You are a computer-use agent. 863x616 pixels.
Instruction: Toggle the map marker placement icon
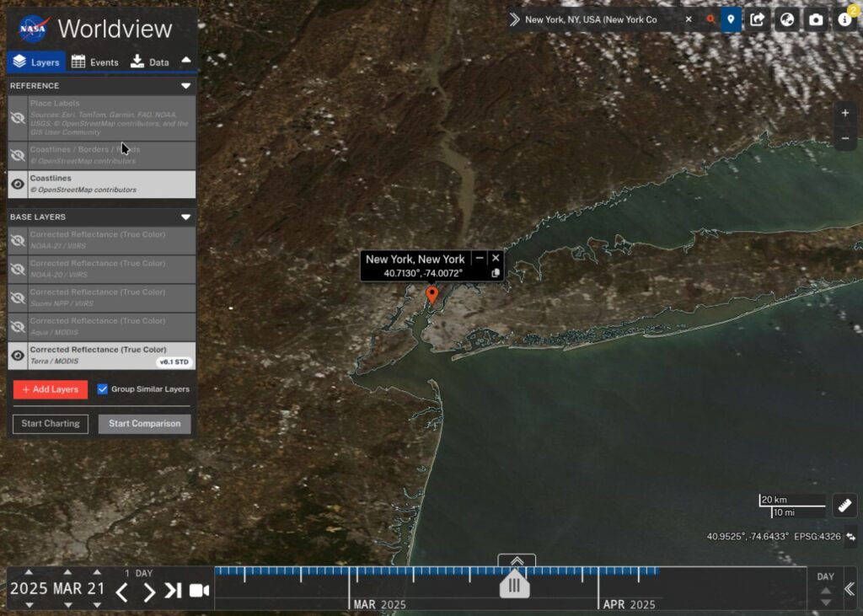731,19
